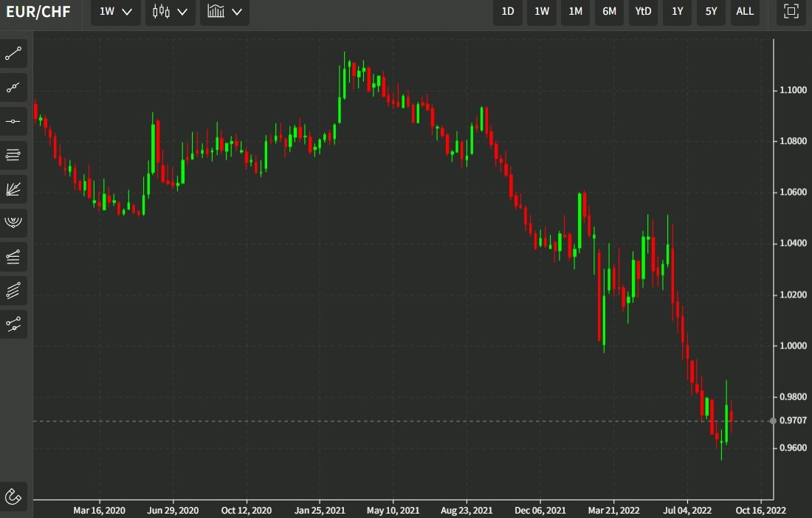Click the 1.1000 price axis label
This screenshot has height=518, width=812.
[793, 90]
